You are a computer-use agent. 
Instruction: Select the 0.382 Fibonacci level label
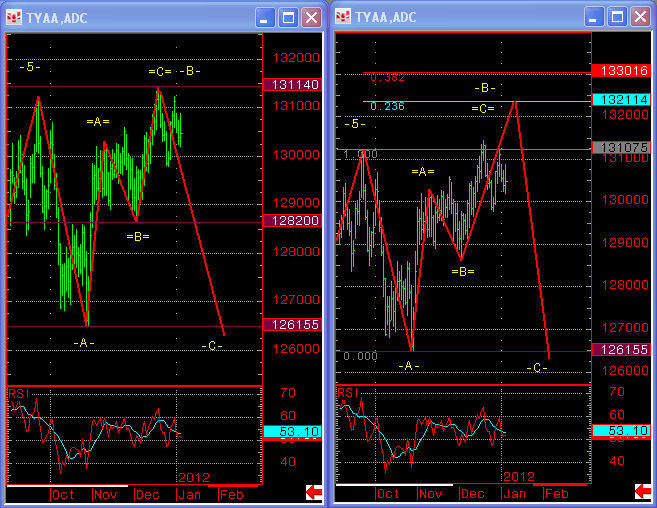(386, 78)
